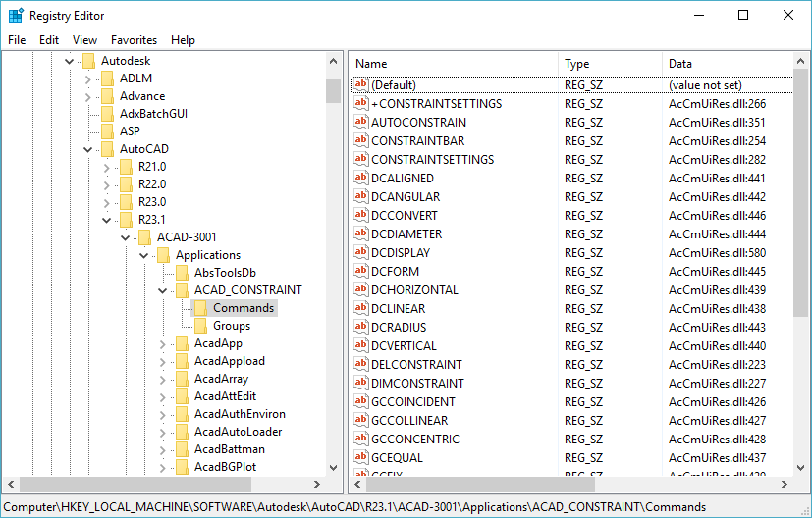Click the string value icon beside DCANGULAR
Screen dimensions: 812x518
click(x=361, y=196)
